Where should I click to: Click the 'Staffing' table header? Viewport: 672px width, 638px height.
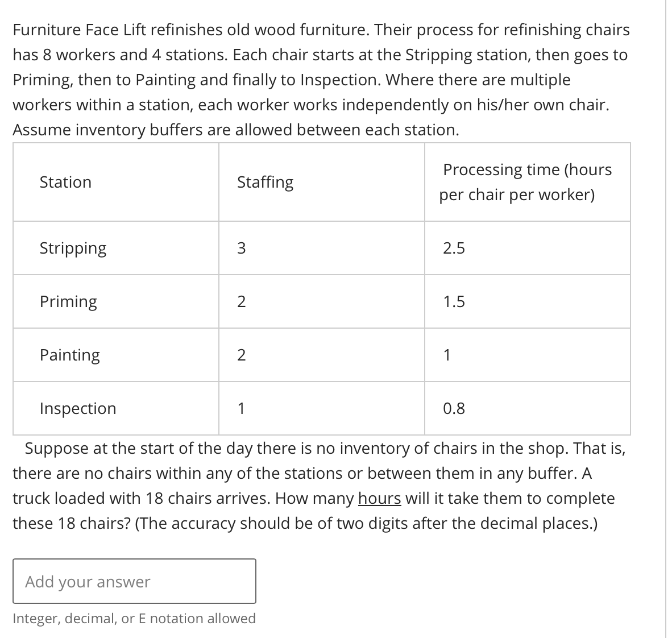coord(265,182)
